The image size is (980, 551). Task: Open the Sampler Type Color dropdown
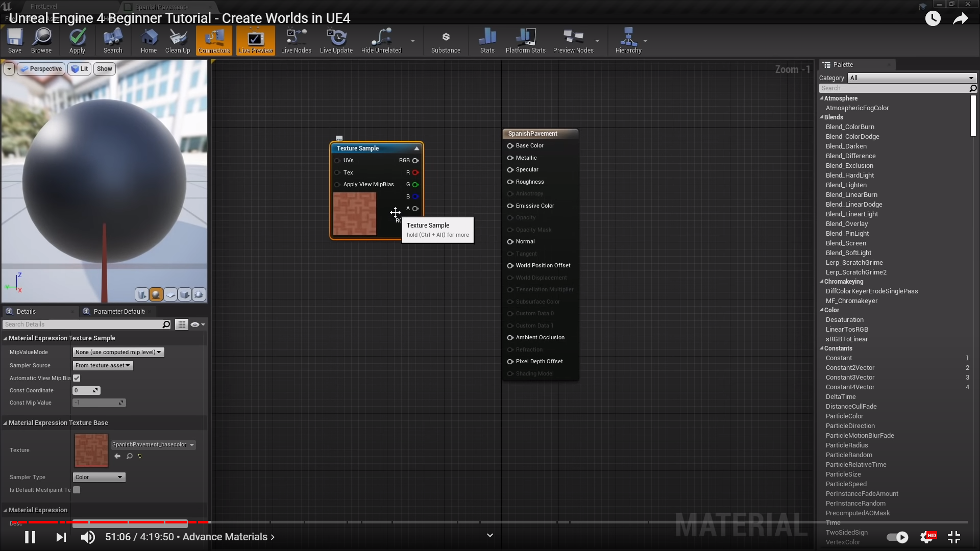pyautogui.click(x=99, y=477)
